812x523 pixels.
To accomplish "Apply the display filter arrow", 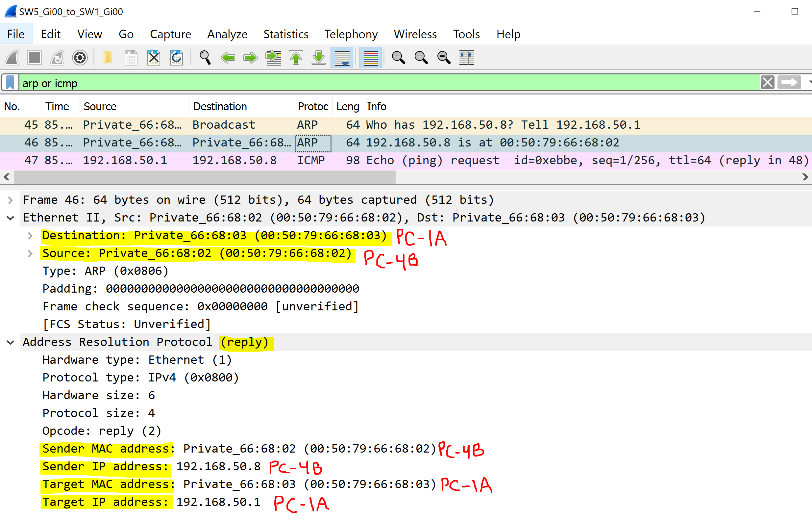I will click(789, 83).
